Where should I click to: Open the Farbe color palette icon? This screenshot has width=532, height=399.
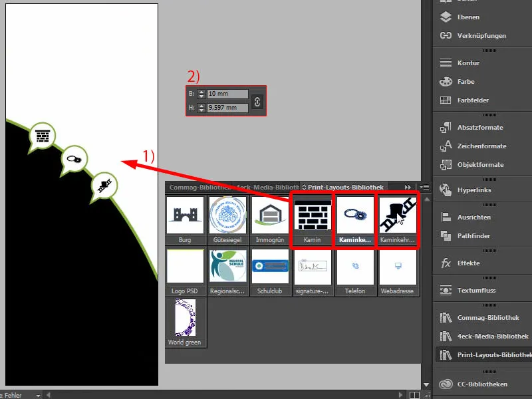point(446,81)
